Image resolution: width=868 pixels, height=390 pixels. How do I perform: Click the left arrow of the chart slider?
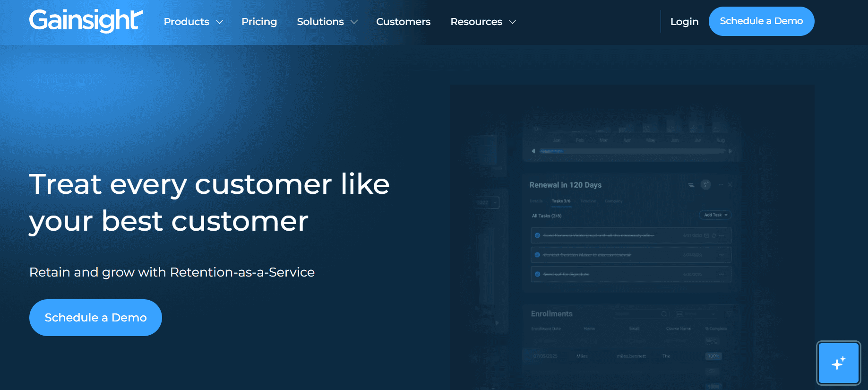pos(533,151)
